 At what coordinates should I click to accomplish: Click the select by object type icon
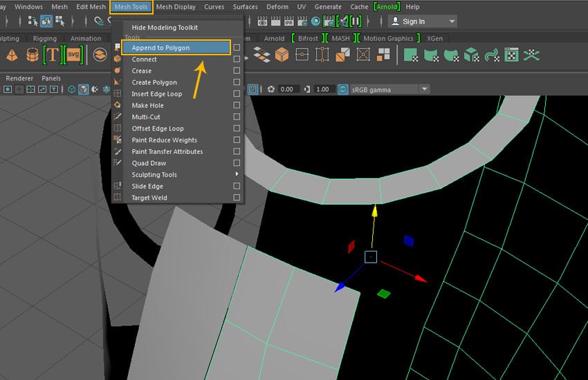tap(46, 21)
